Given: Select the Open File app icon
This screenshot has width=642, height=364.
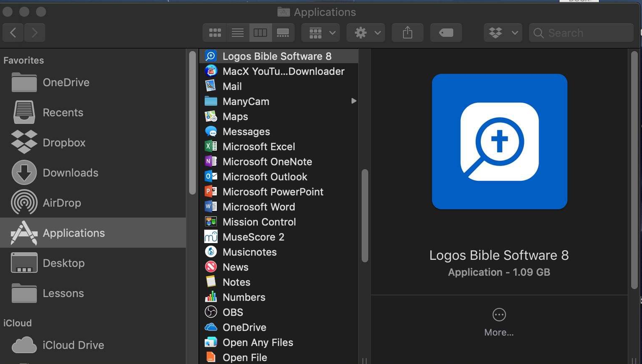Looking at the screenshot, I should pos(211,357).
